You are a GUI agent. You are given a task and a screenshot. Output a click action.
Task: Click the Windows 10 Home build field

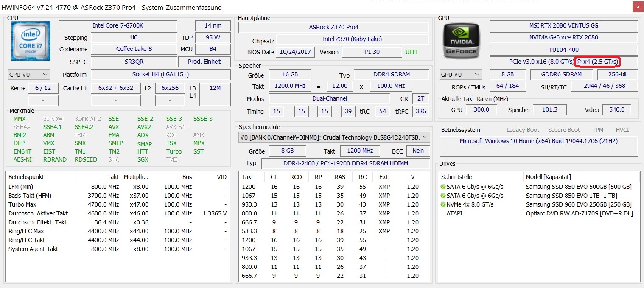pyautogui.click(x=539, y=146)
